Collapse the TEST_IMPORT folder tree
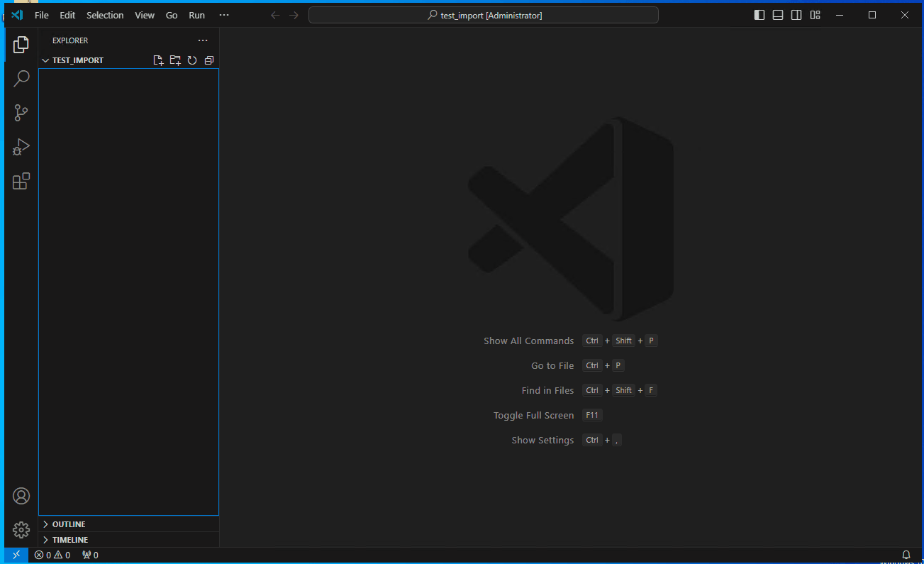 tap(44, 60)
